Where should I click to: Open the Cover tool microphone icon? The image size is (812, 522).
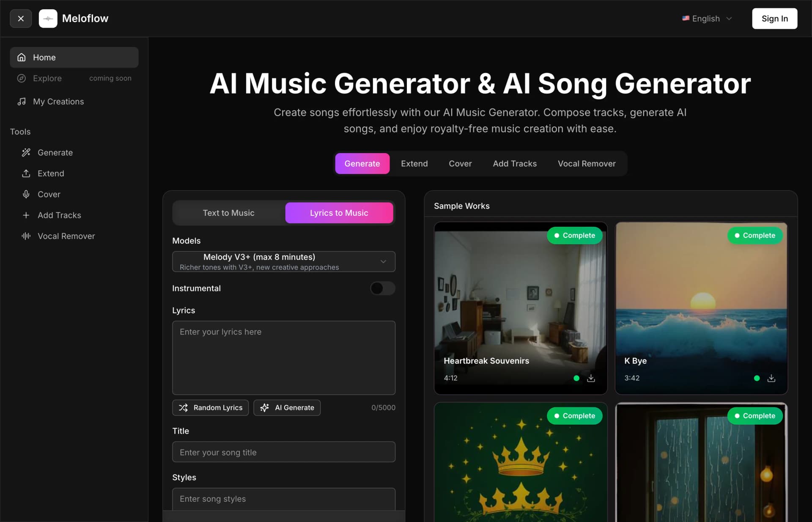tap(26, 194)
